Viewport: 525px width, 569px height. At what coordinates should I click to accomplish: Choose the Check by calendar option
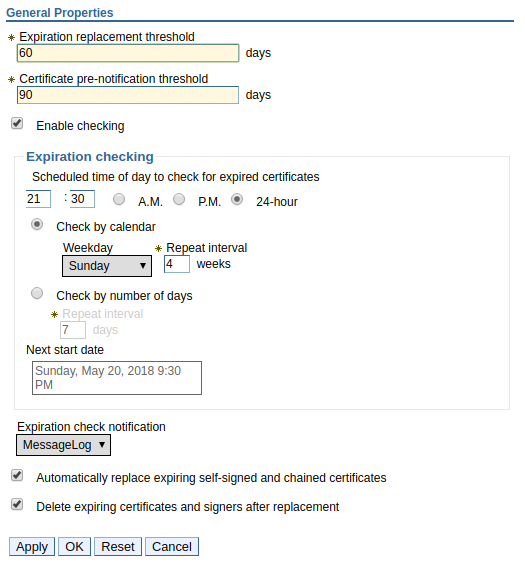tap(37, 224)
